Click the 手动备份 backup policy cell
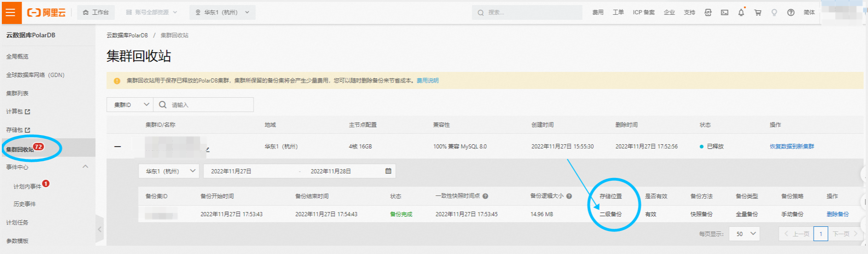This screenshot has height=254, width=868. (792, 214)
